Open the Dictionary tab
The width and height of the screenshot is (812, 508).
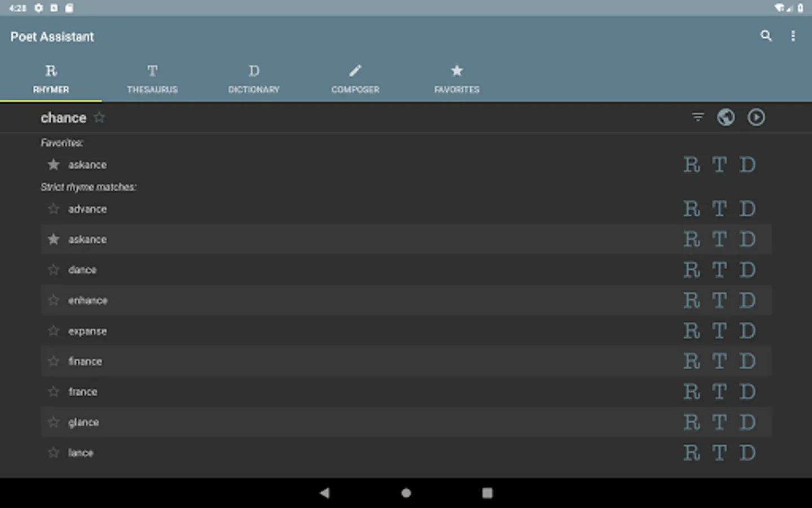pyautogui.click(x=254, y=78)
